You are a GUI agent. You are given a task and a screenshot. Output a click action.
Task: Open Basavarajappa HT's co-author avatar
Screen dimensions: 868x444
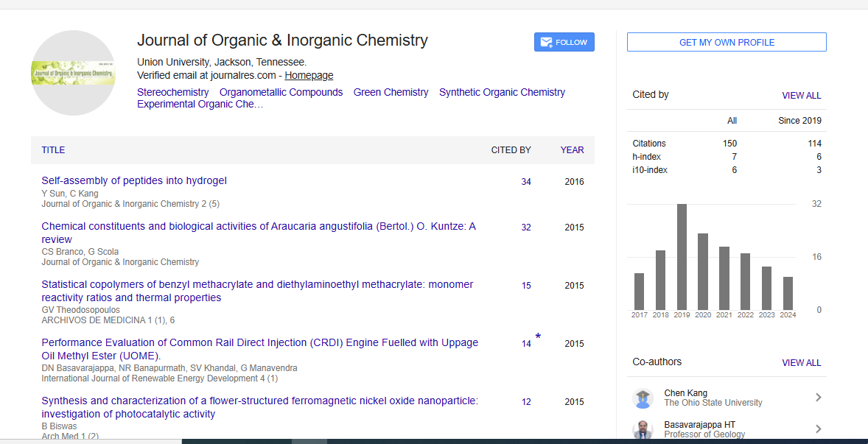[x=643, y=429]
